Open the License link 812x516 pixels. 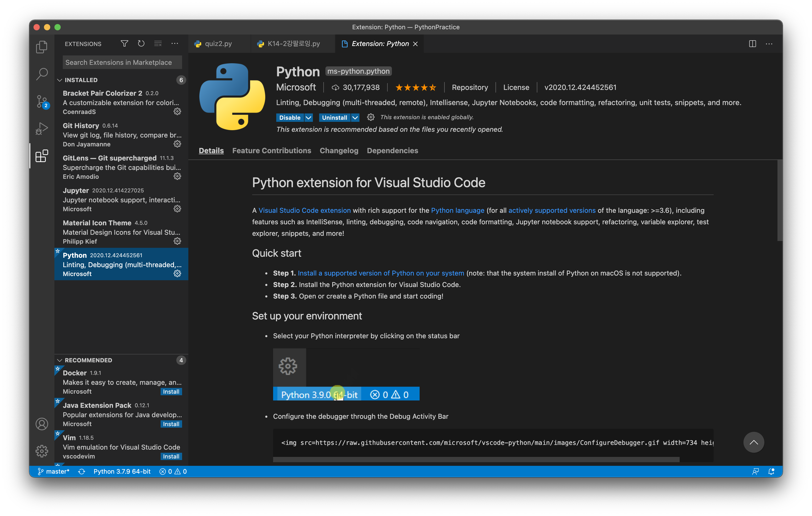(516, 87)
